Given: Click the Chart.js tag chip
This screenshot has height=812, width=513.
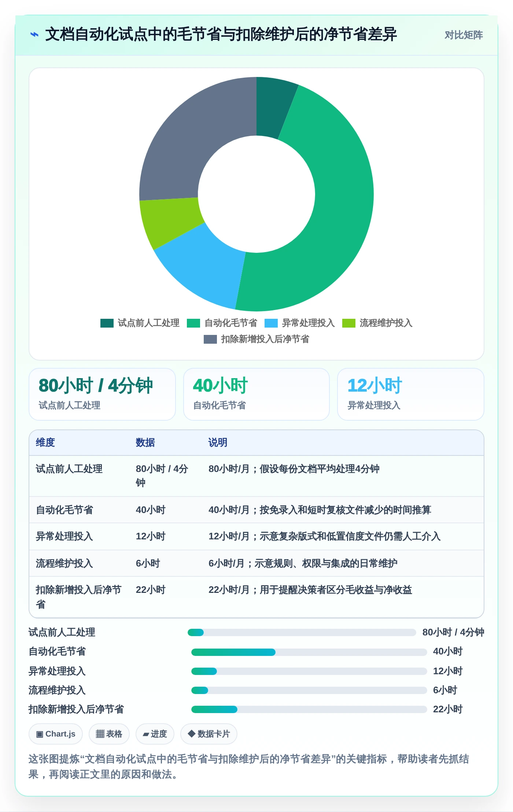Looking at the screenshot, I should pos(56,734).
